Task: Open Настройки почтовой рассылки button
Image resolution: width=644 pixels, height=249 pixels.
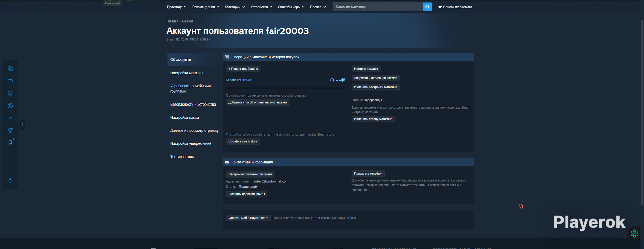Action: (x=250, y=174)
